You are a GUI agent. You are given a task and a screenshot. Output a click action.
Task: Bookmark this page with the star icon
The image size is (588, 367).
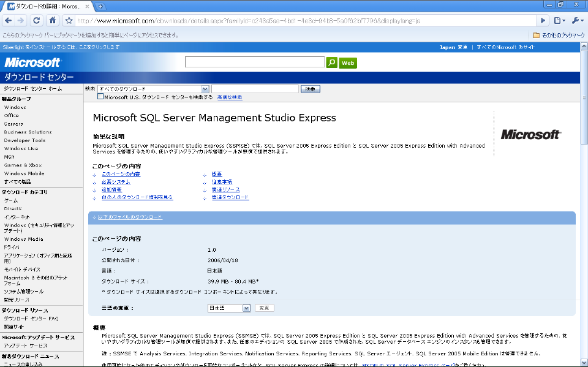(x=69, y=21)
